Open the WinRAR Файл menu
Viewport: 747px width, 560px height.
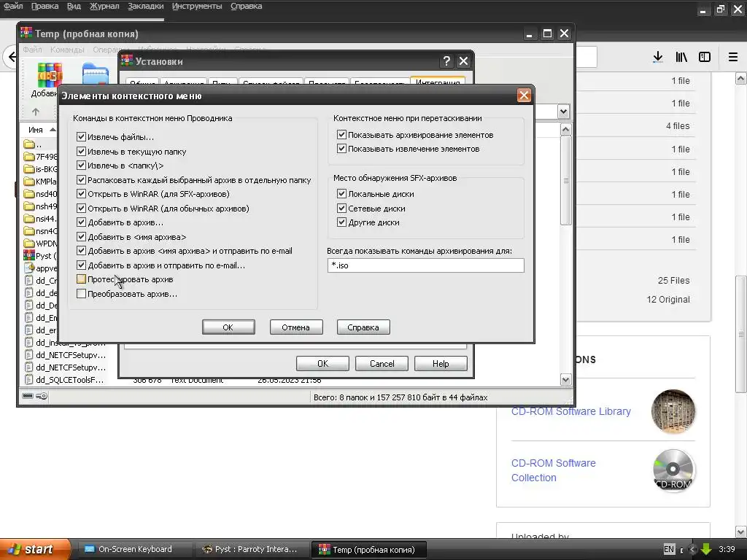[32, 50]
